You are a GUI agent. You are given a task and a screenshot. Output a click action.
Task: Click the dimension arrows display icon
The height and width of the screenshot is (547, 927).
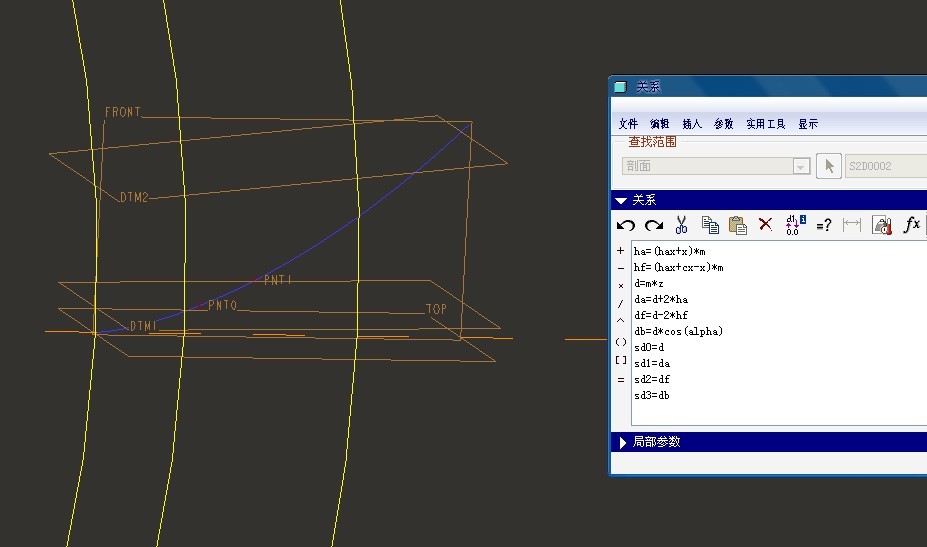pyautogui.click(x=852, y=224)
